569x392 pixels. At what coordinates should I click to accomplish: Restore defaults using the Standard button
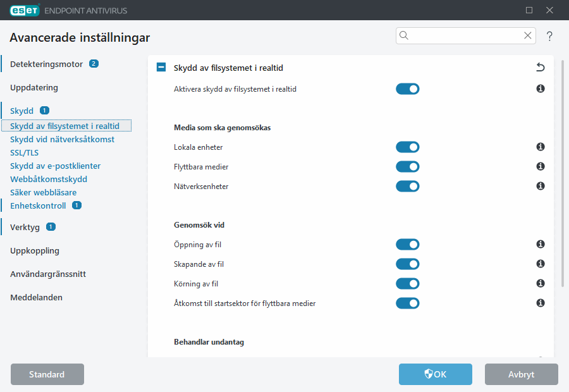pos(47,374)
